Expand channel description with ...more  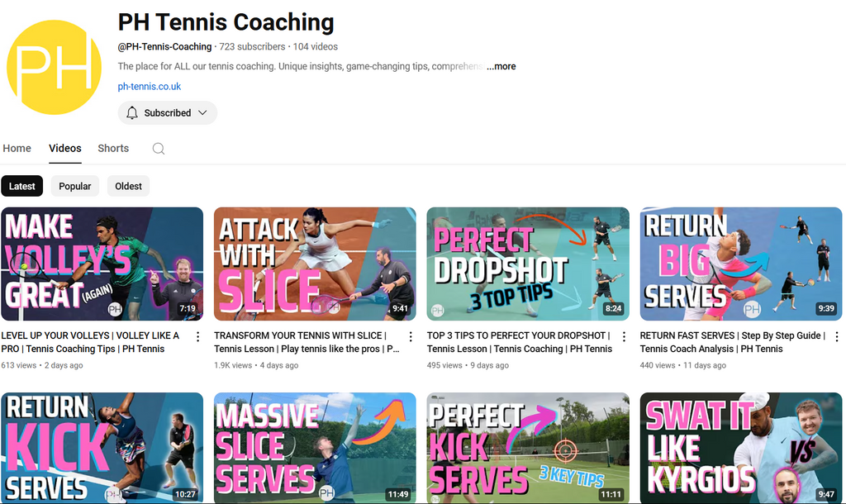[501, 66]
